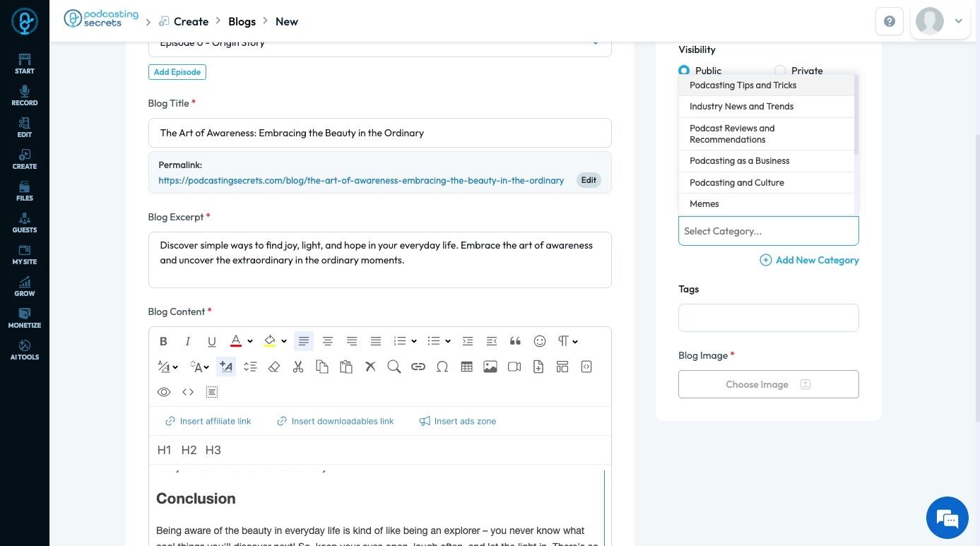Click the highlighted plus-A text icon
Image resolution: width=980 pixels, height=546 pixels.
[226, 367]
